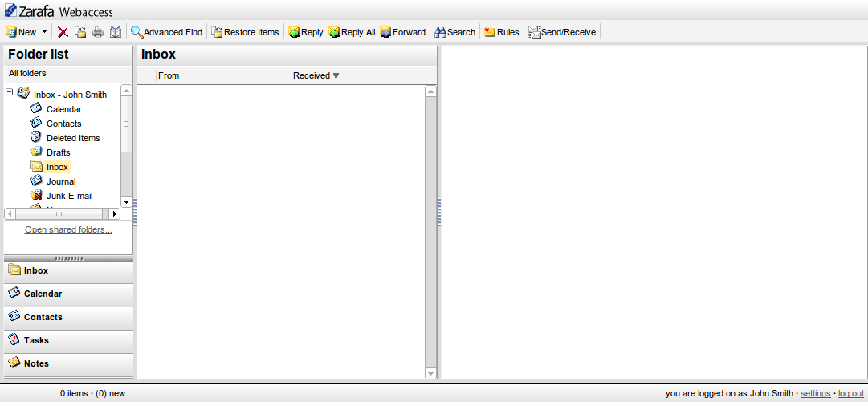
Task: Click the Deleted Items trash icon
Action: [x=35, y=136]
